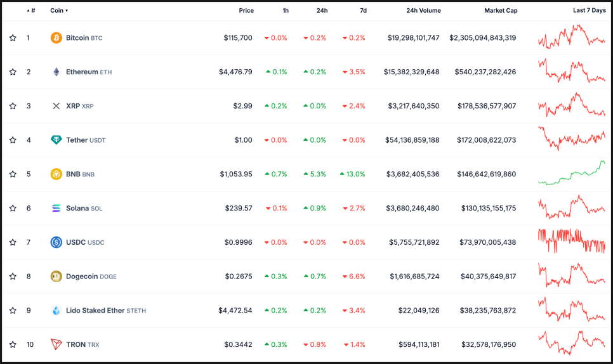Sort by the 1h change column header
Screen dimensions: 613x364
click(x=286, y=11)
